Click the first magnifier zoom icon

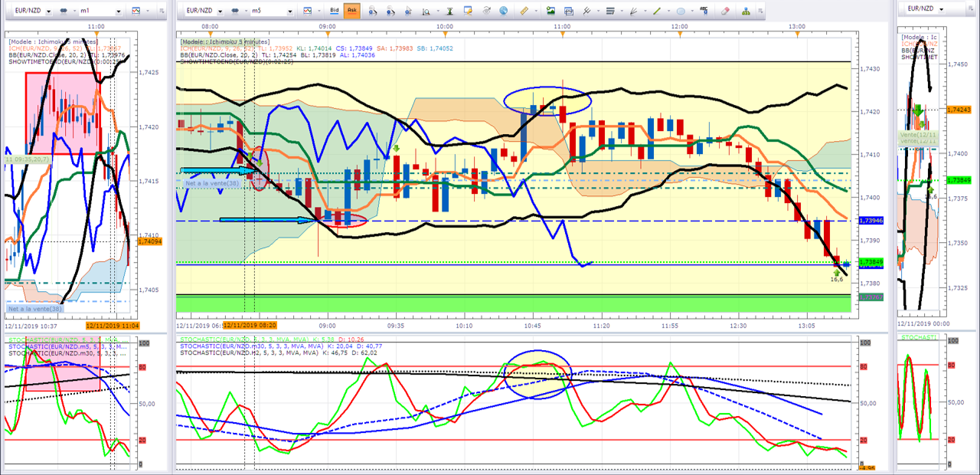(373, 11)
